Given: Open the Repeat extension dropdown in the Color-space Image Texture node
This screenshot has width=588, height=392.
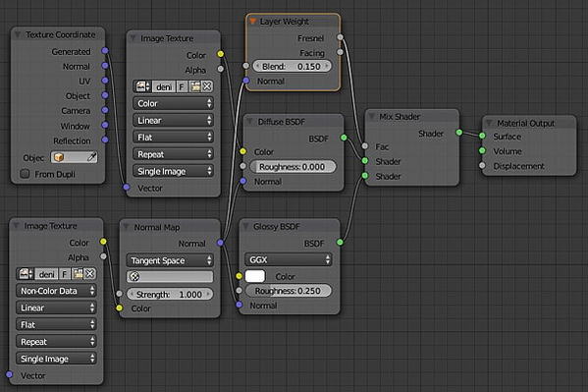Looking at the screenshot, I should [x=173, y=154].
